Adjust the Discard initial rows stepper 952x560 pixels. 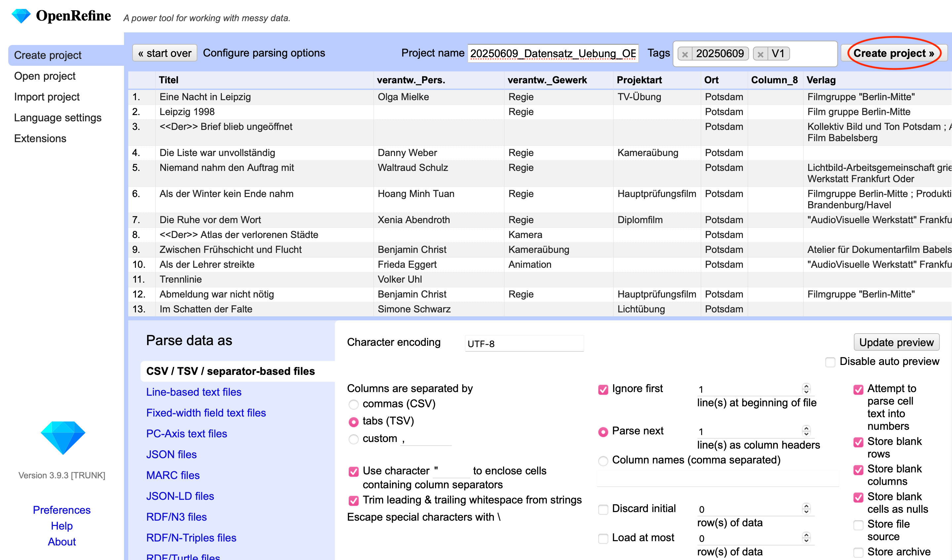[x=806, y=509]
